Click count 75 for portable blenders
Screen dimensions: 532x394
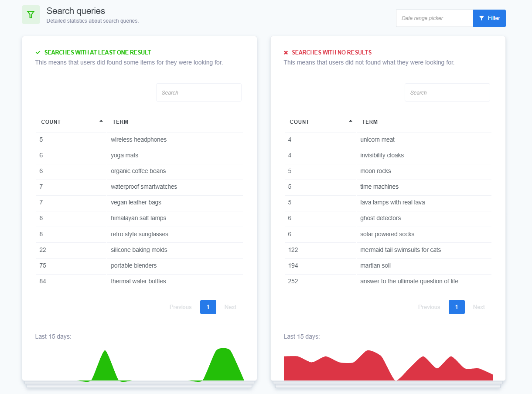point(43,265)
